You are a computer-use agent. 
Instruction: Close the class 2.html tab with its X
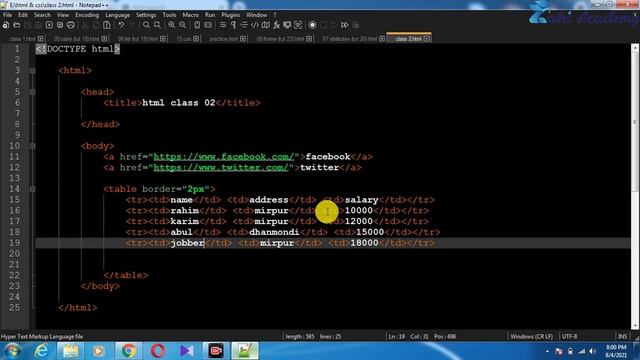point(427,39)
